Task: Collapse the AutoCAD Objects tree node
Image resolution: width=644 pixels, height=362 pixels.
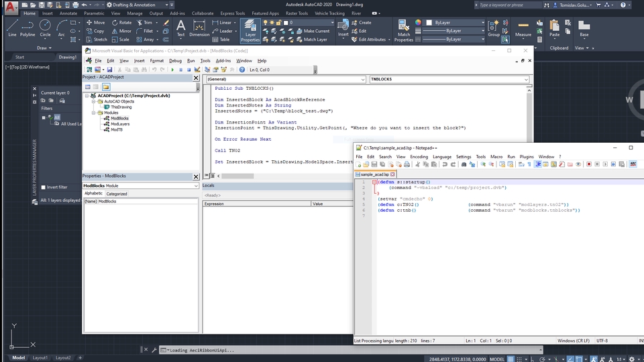Action: click(x=93, y=101)
